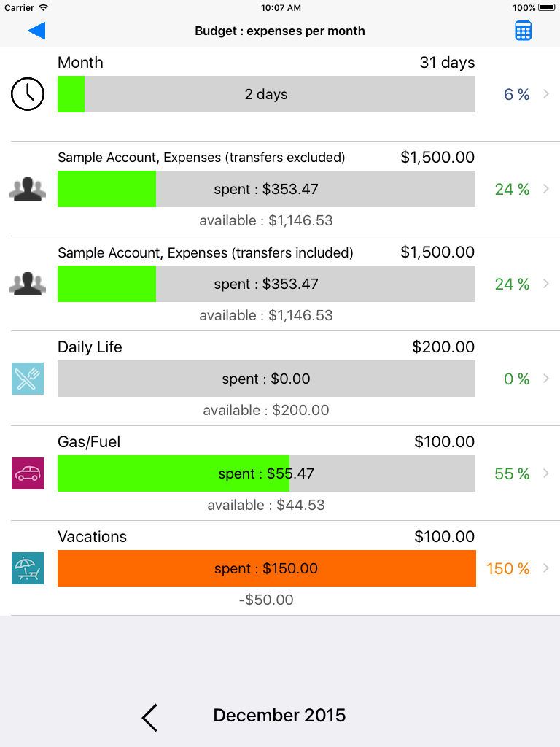Open chevron beside 0 % Daily Life

coord(546,379)
